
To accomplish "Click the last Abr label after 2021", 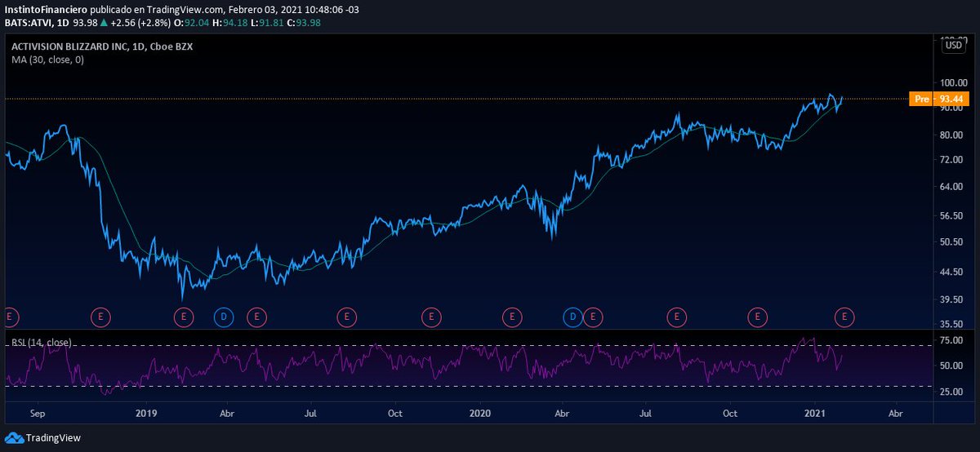I will click(896, 414).
